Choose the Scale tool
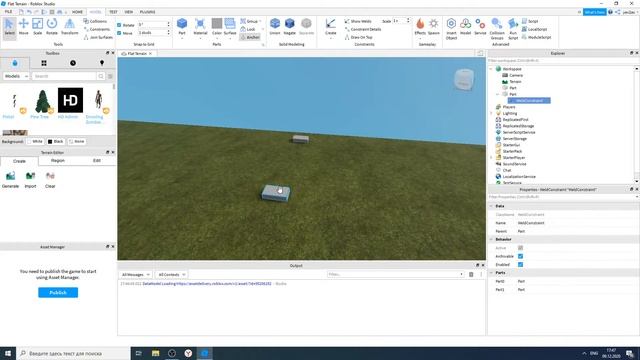The width and height of the screenshot is (640, 360). coord(38,26)
